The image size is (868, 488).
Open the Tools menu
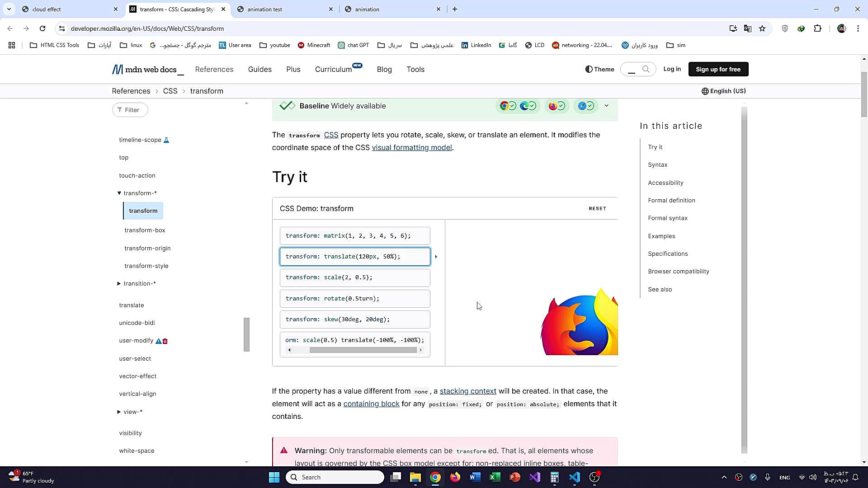click(x=415, y=69)
